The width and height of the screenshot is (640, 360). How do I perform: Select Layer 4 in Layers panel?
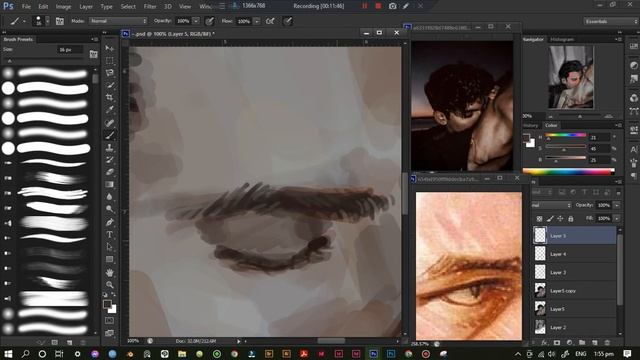574,254
